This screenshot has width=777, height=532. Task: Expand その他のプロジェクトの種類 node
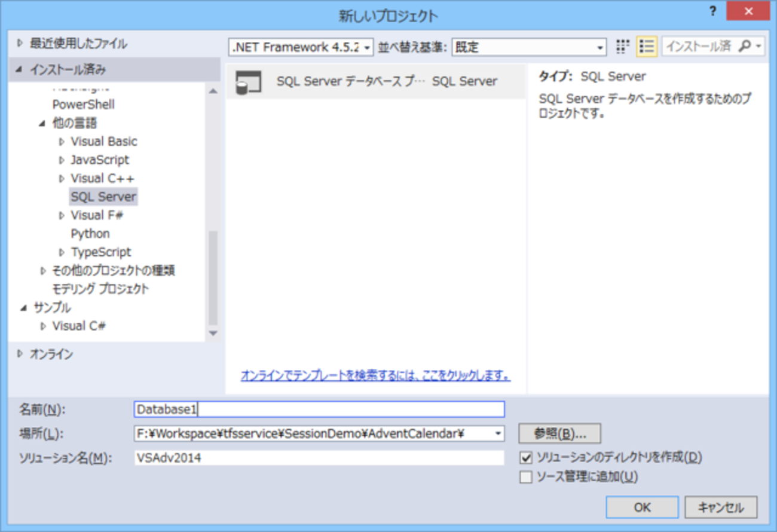pos(42,271)
